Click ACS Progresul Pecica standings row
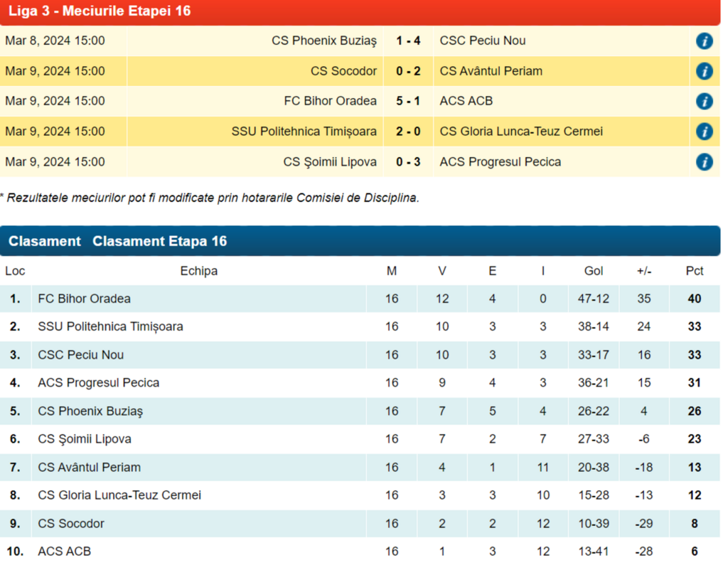The image size is (728, 565). pyautogui.click(x=98, y=383)
